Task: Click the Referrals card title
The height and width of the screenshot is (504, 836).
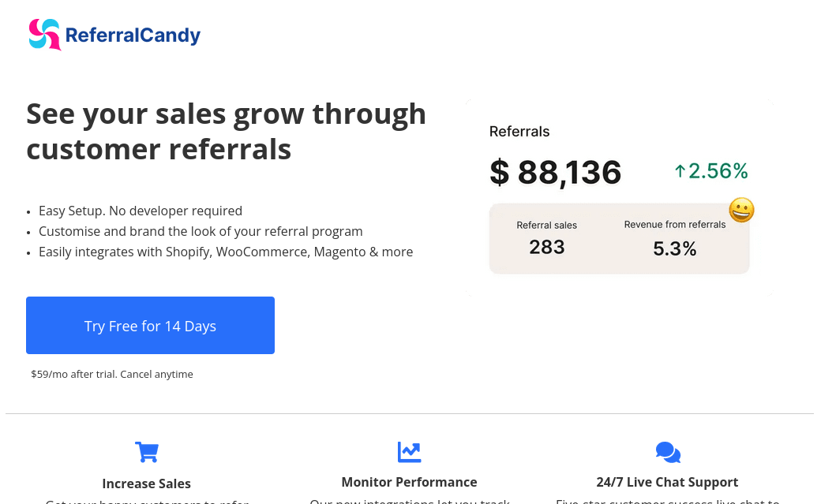Action: point(519,132)
